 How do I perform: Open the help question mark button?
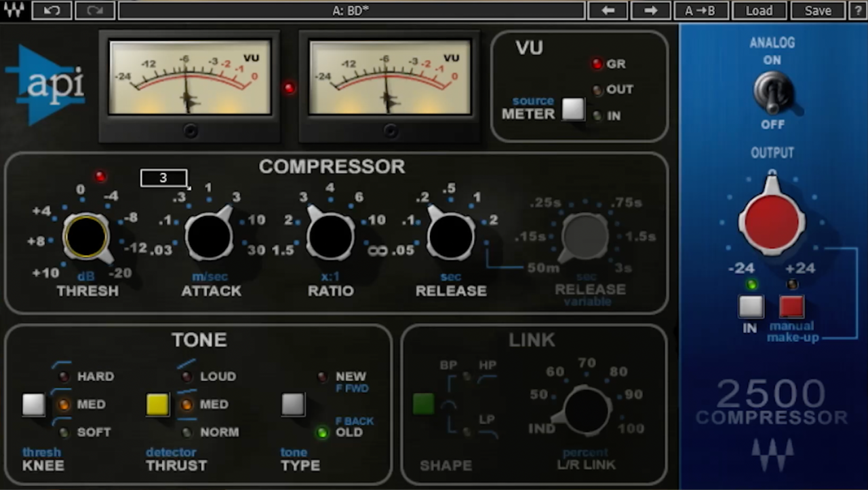pyautogui.click(x=857, y=10)
